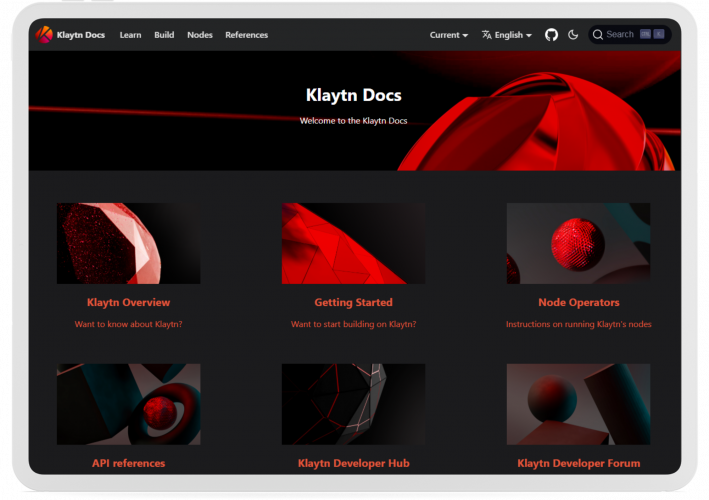Click the large Klaytn Docs hero heading

[354, 95]
